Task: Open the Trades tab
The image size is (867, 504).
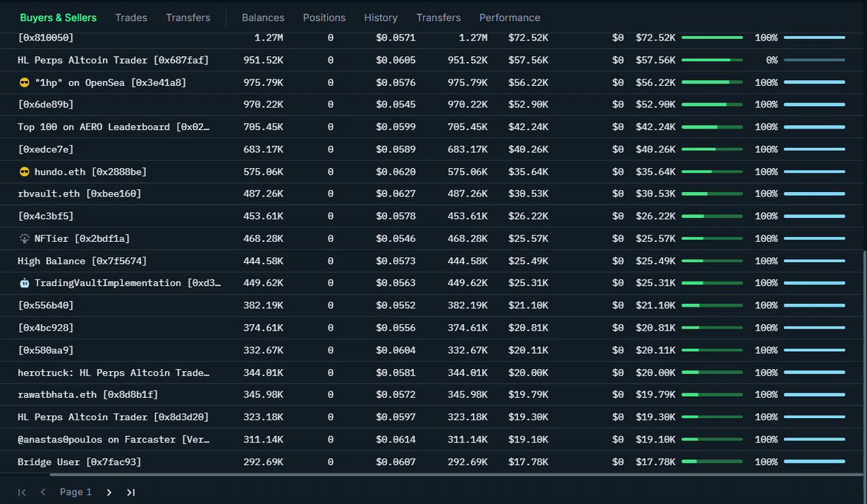Action: (131, 17)
